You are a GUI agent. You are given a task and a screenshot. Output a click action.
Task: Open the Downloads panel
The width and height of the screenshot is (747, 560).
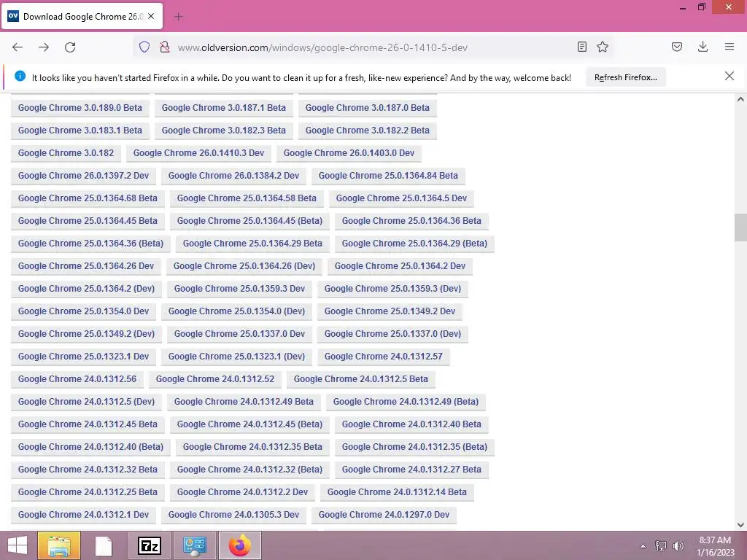pyautogui.click(x=703, y=47)
